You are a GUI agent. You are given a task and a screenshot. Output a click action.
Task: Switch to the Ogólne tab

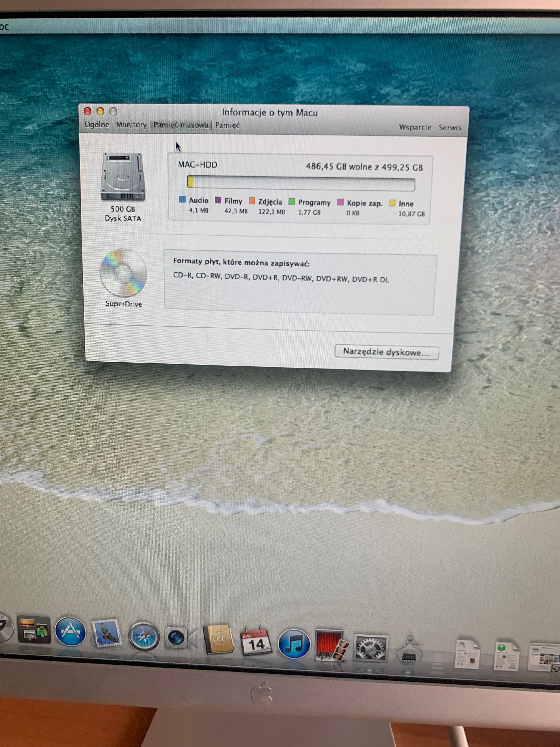[x=97, y=124]
